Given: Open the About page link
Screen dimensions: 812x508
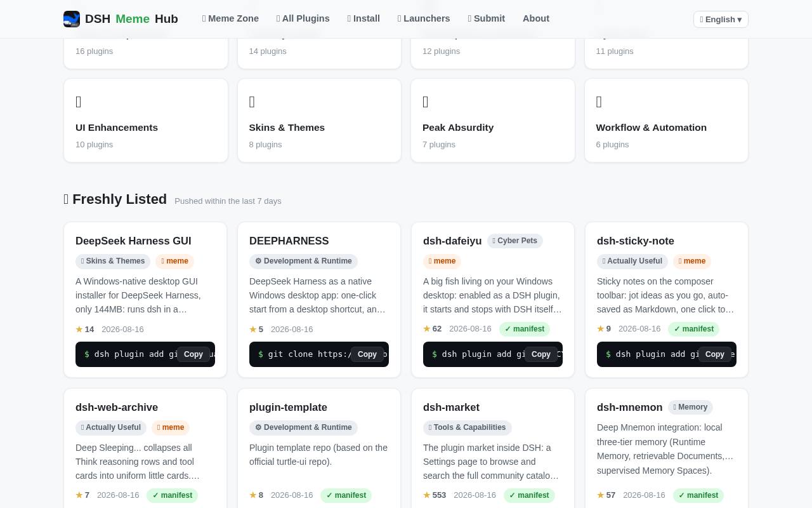Looking at the screenshot, I should pos(536,18).
